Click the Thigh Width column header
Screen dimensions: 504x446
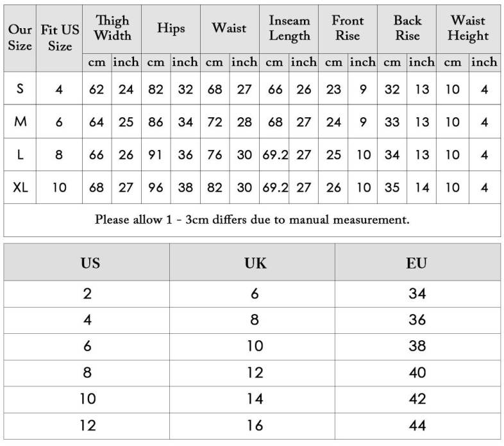112,29
